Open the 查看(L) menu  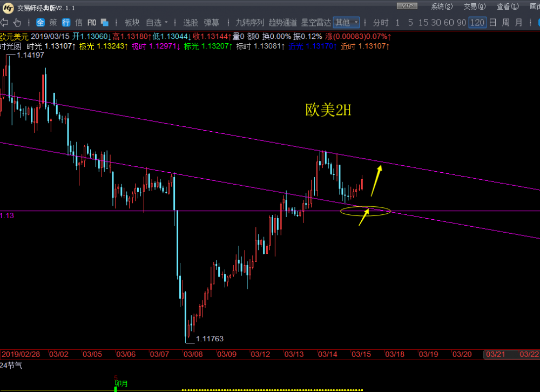click(x=508, y=6)
